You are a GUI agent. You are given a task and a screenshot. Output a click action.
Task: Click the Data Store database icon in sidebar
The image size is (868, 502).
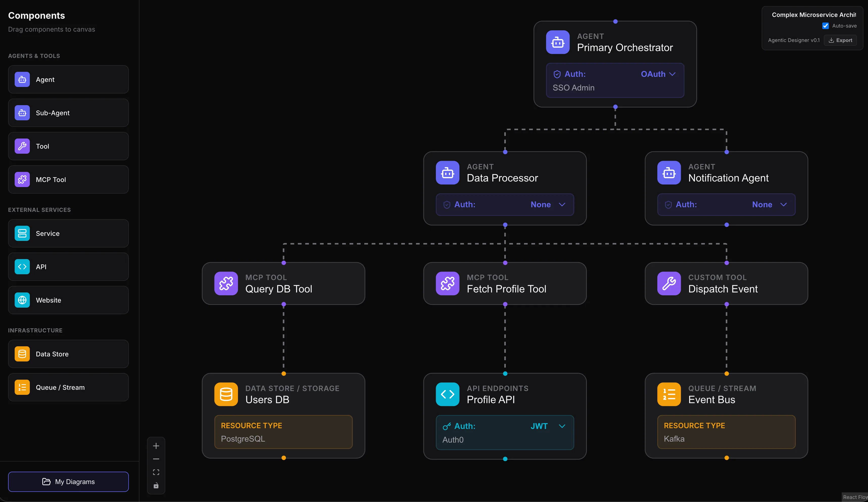click(x=22, y=354)
